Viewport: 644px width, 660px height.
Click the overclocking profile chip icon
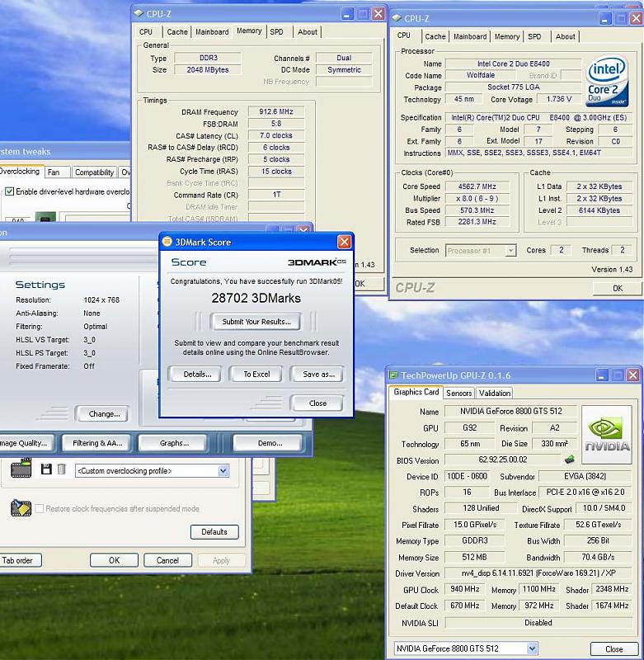coord(21,468)
